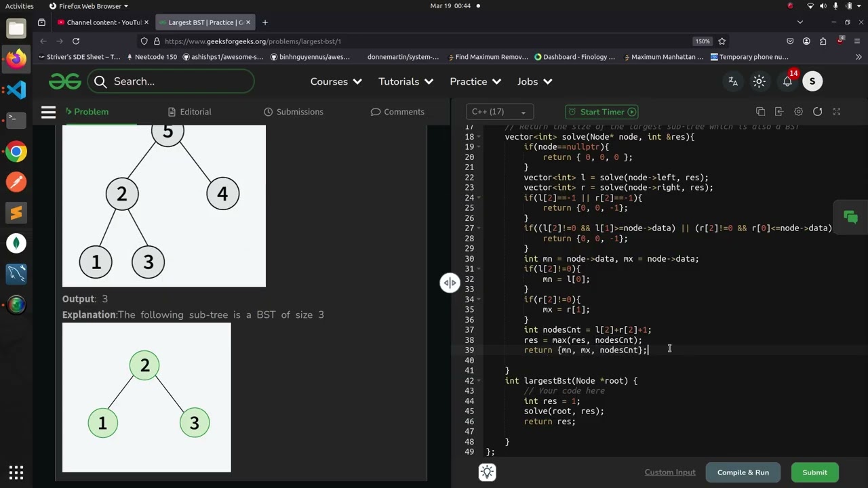Screen dimensions: 868x488
Task: Fold the code block at line 18
Action: pyautogui.click(x=479, y=137)
